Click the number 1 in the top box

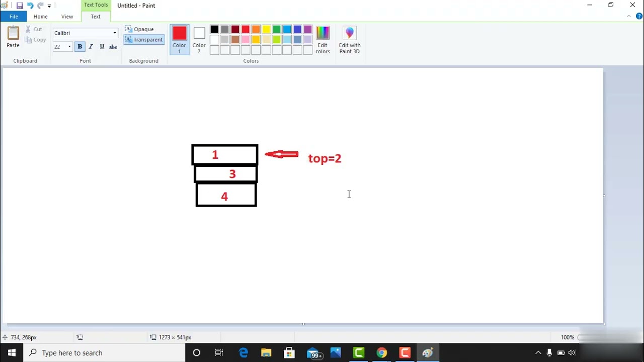click(215, 155)
